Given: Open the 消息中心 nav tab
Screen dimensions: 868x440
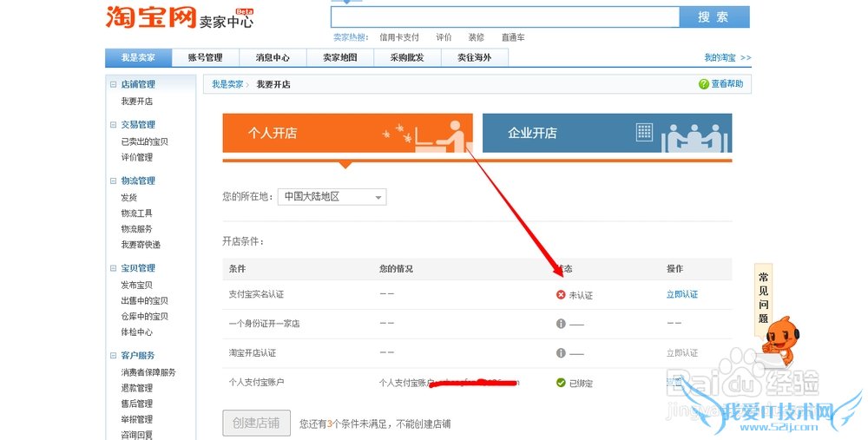Looking at the screenshot, I should click(273, 57).
